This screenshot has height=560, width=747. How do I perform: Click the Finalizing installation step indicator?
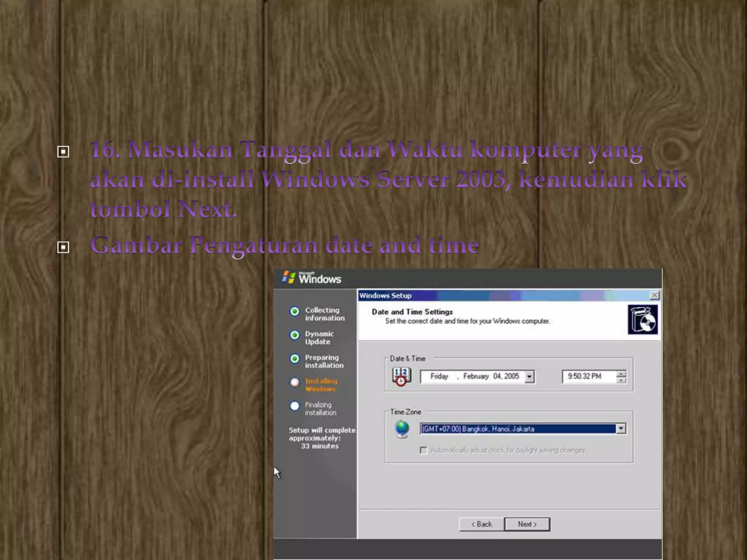click(x=295, y=406)
